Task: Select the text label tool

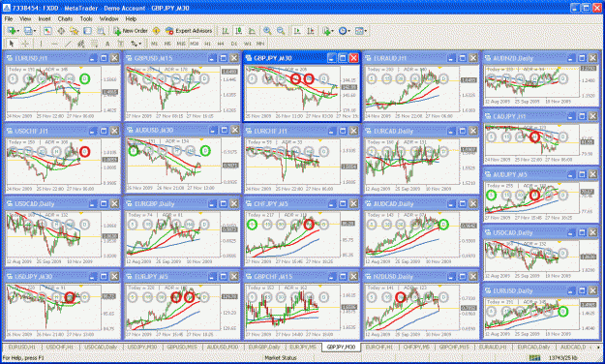Action: pyautogui.click(x=120, y=44)
